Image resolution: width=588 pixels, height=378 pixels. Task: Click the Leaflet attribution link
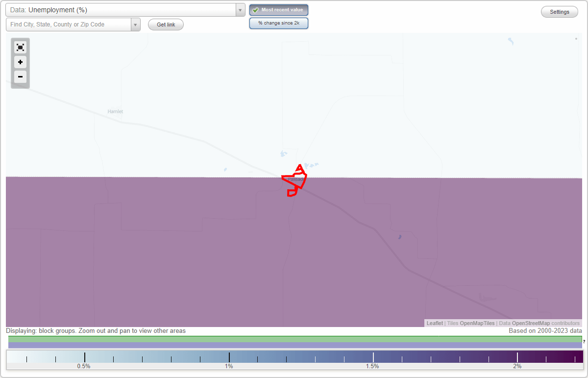(x=435, y=323)
